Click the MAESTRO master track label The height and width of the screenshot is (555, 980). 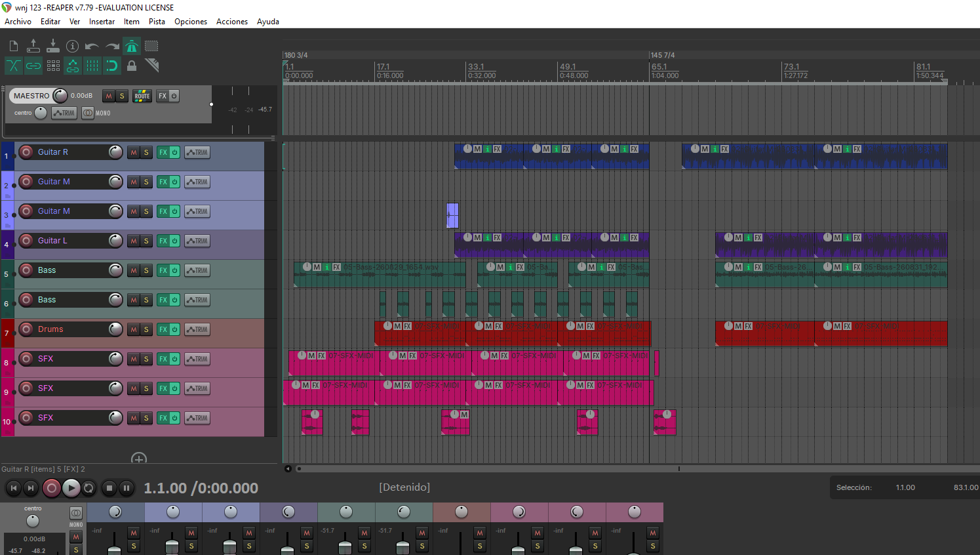[31, 96]
